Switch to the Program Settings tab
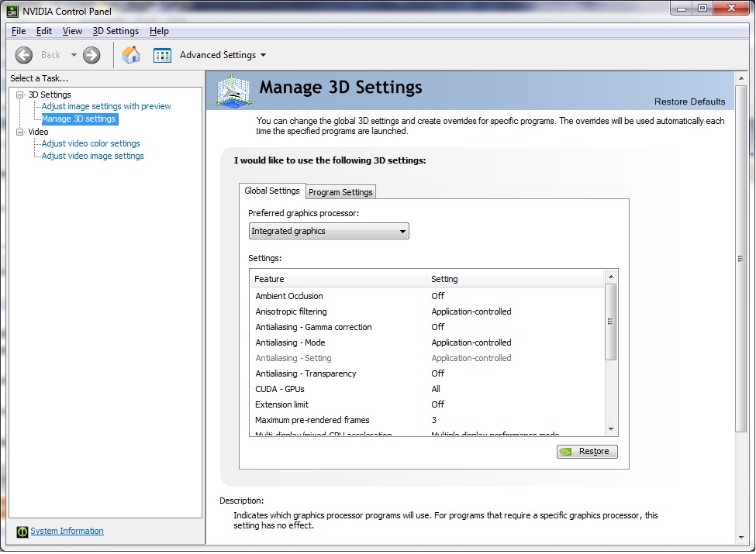 [x=340, y=192]
